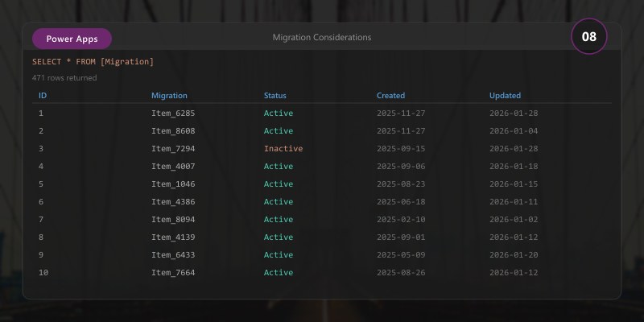644x322 pixels.
Task: Click the Active status of Item_7664
Action: coord(279,272)
